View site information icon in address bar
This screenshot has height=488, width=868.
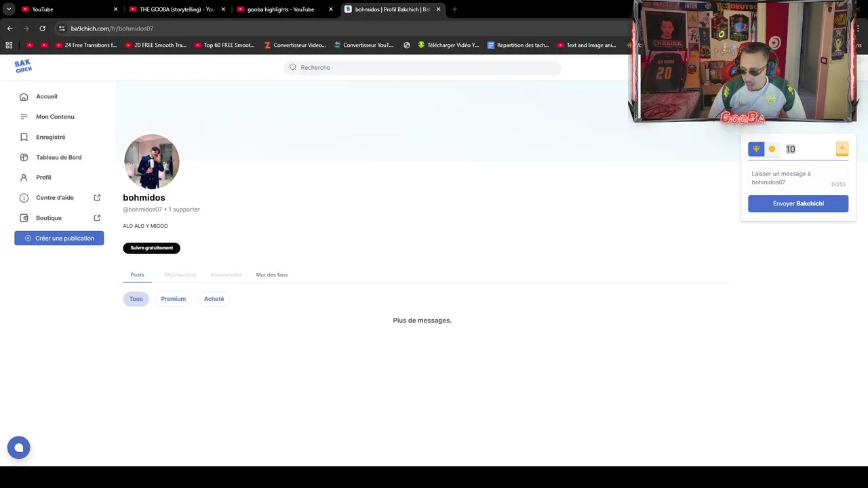coord(62,28)
